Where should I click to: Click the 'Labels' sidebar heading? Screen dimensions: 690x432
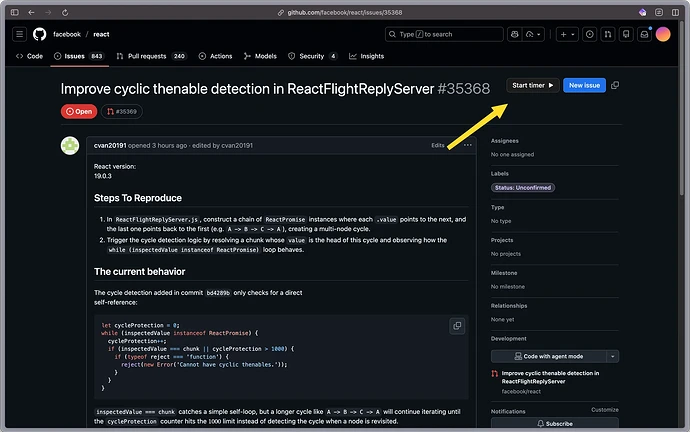pos(499,174)
